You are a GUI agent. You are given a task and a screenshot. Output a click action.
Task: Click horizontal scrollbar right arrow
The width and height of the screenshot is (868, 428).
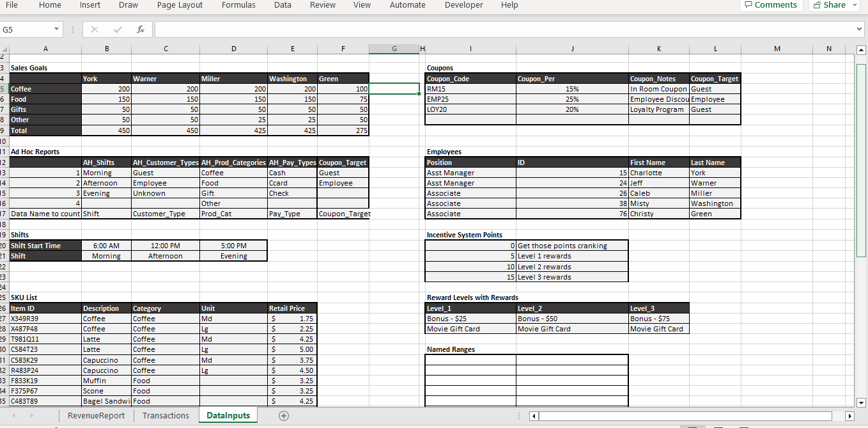pos(849,416)
